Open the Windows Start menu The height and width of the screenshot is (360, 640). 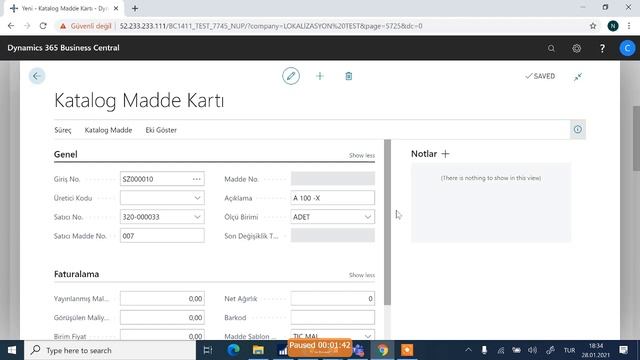click(12, 350)
